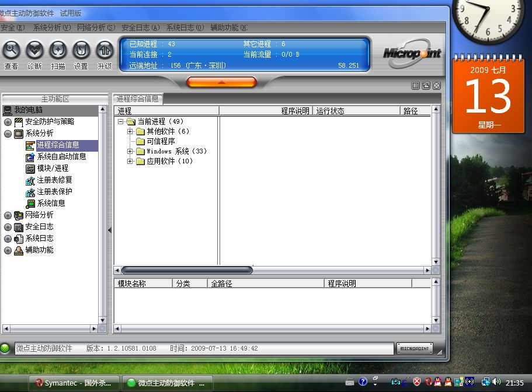
Task: Select the 进程综合信息 tab above the process list
Action: click(138, 99)
